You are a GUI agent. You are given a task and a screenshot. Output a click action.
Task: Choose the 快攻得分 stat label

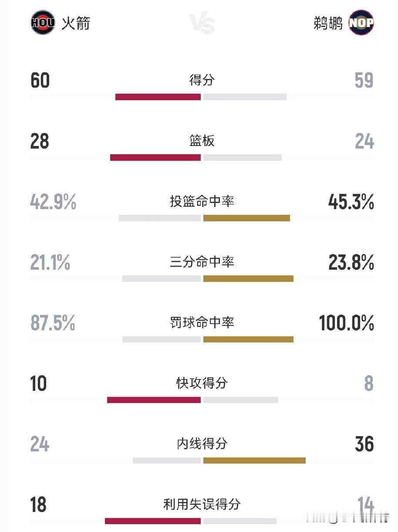(202, 383)
